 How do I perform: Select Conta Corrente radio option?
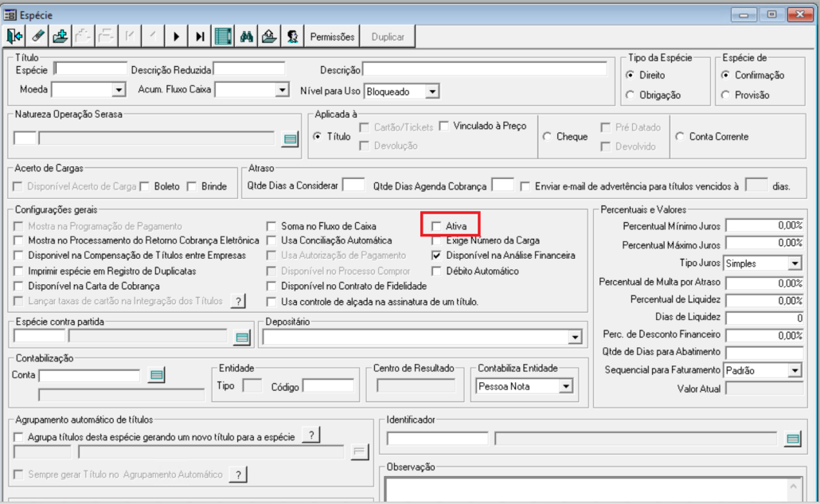click(x=680, y=136)
